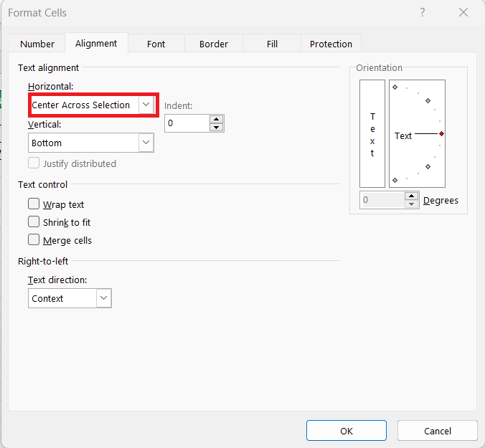Switch to the Protection tab
This screenshot has height=448, width=485.
pos(331,44)
